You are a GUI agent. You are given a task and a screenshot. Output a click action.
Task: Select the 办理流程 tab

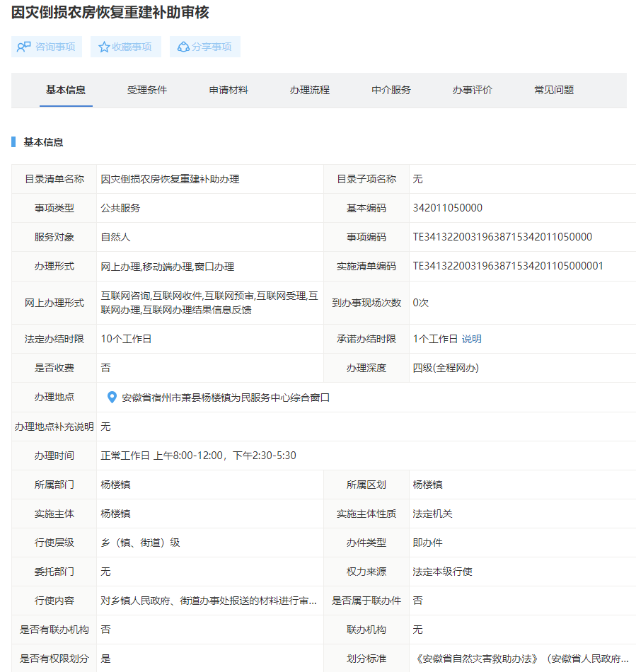tap(310, 90)
